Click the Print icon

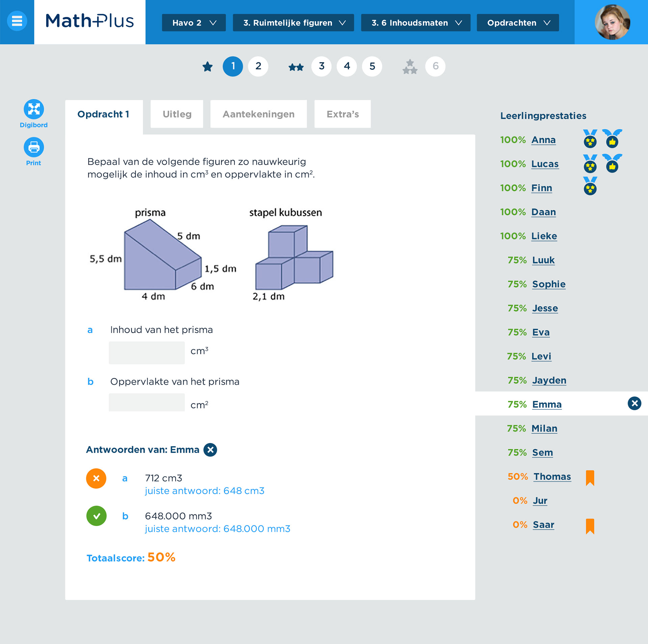pyautogui.click(x=34, y=147)
